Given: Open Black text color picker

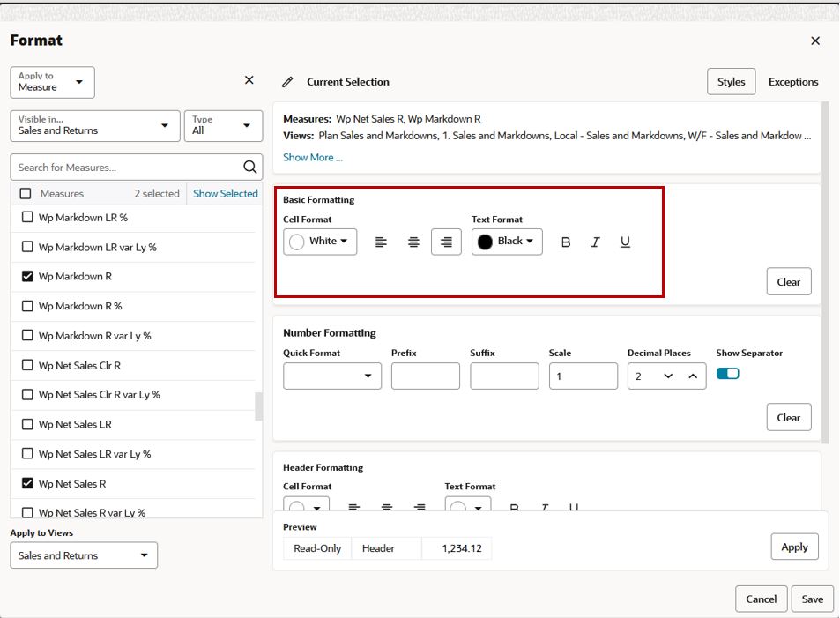Looking at the screenshot, I should click(507, 242).
